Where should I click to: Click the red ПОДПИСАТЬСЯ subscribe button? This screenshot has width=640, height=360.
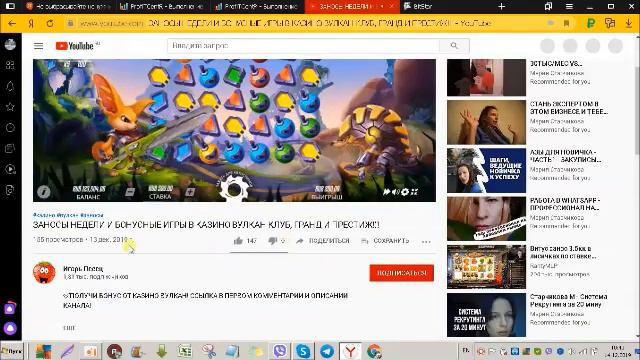(x=402, y=273)
